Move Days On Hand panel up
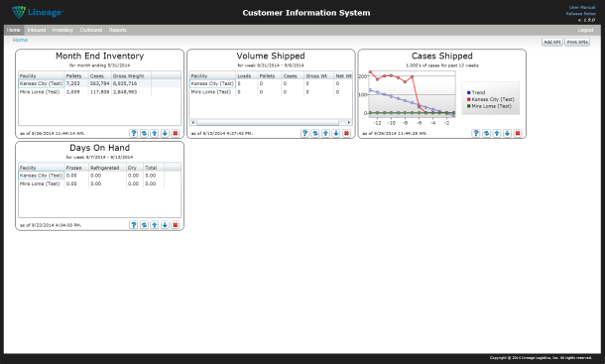 tap(155, 225)
